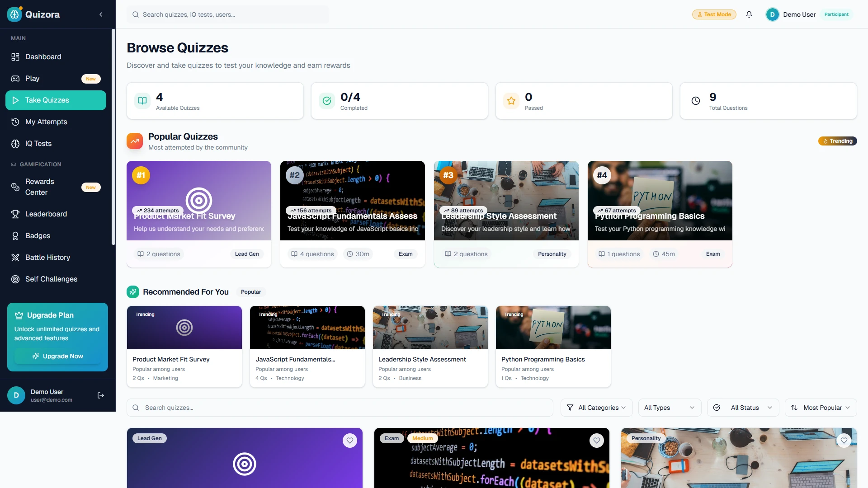Open the popular Leadership Style Assessment card
This screenshot has width=868, height=488.
coord(506,214)
